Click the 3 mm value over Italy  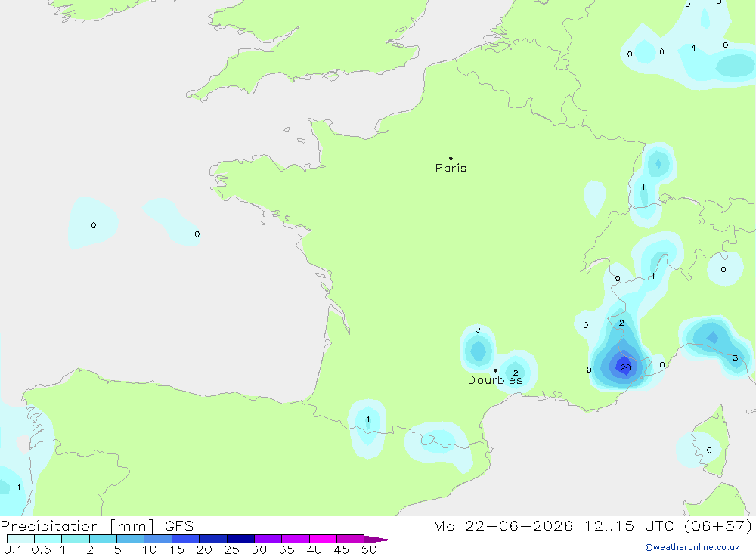pos(736,357)
